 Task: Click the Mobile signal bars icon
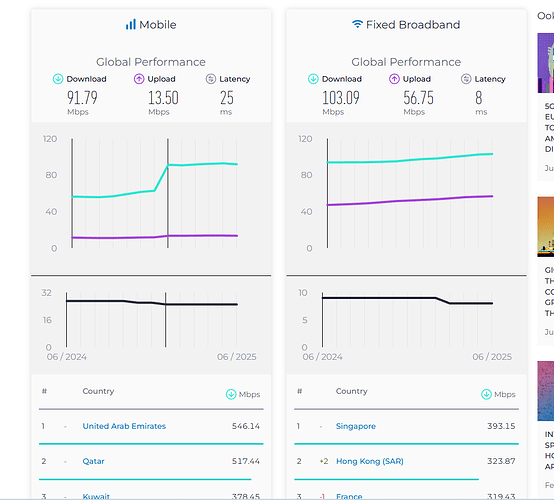[x=131, y=25]
